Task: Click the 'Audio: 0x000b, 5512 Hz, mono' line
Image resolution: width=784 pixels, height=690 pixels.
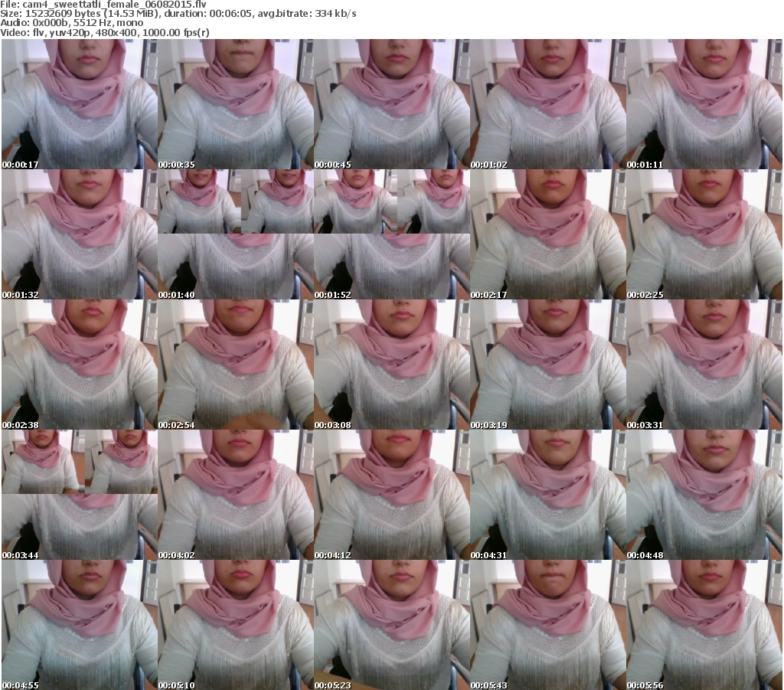Action: [72, 23]
